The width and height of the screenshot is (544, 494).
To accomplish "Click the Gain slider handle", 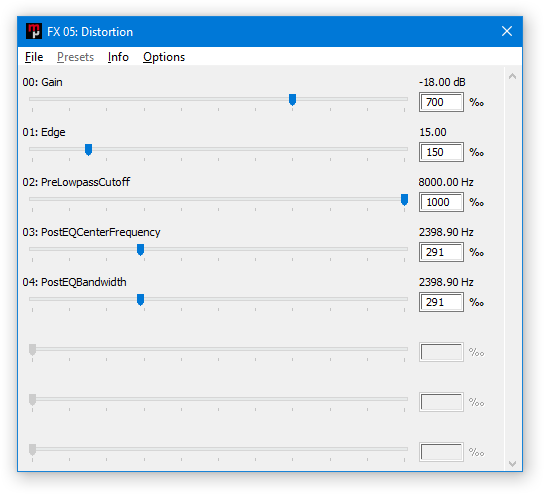I will (x=292, y=100).
